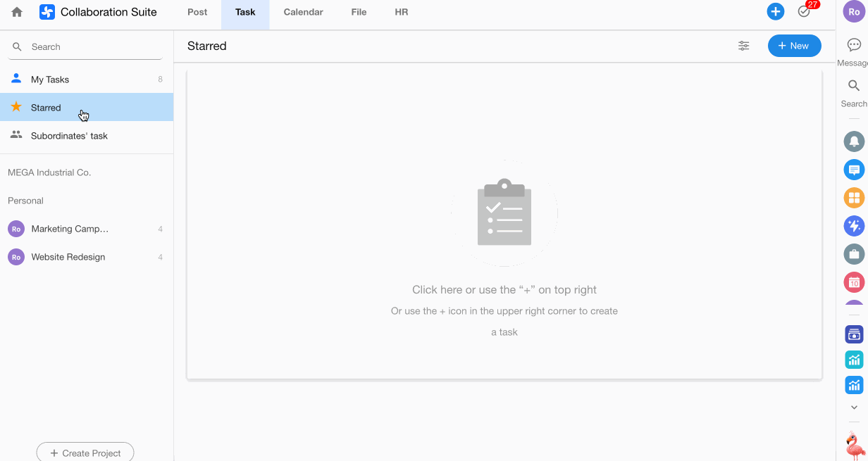The height and width of the screenshot is (461, 868).
Task: Open the orange grid apps icon
Action: pyautogui.click(x=854, y=198)
